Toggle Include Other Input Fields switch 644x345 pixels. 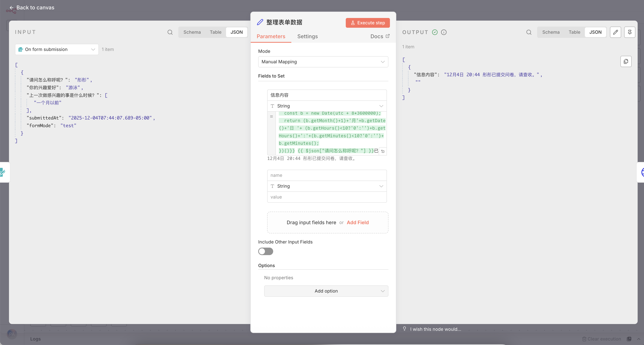pyautogui.click(x=265, y=251)
